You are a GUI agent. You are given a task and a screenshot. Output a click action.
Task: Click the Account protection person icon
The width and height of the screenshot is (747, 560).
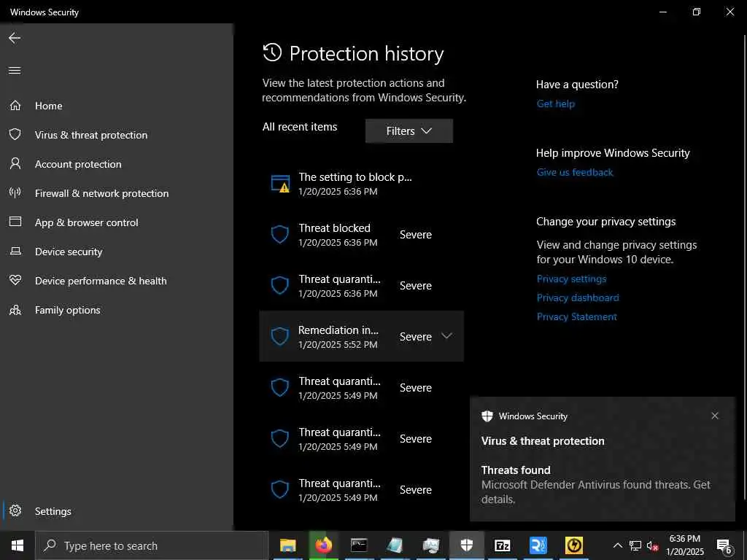coord(15,164)
